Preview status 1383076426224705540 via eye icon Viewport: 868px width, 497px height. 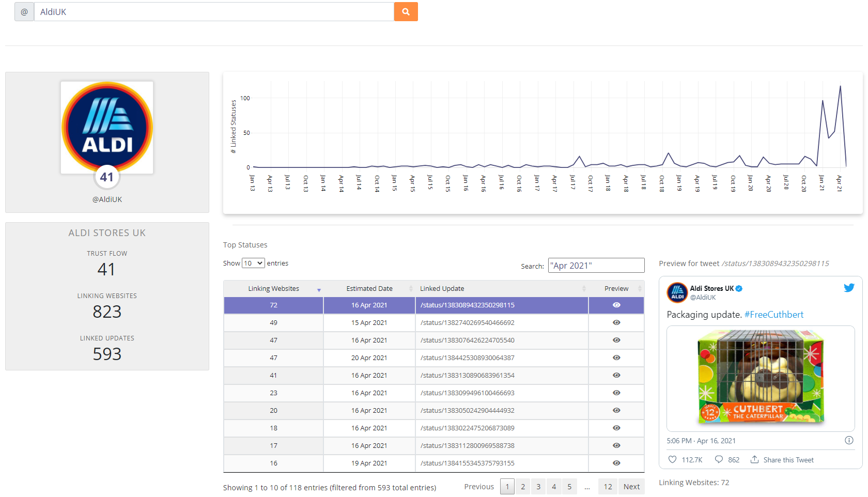[616, 340]
